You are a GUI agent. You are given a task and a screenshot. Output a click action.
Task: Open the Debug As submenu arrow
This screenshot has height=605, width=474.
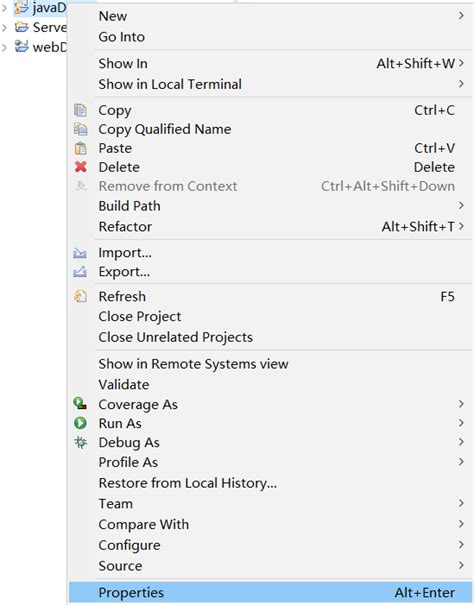(461, 442)
